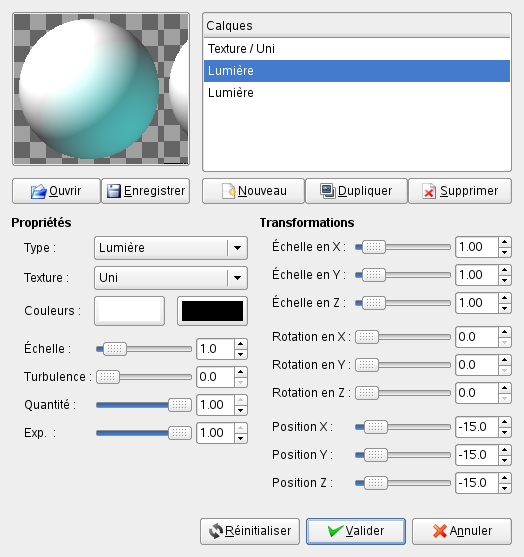
Task: Open the Texture dropdown showing Uni
Action: pos(171,278)
